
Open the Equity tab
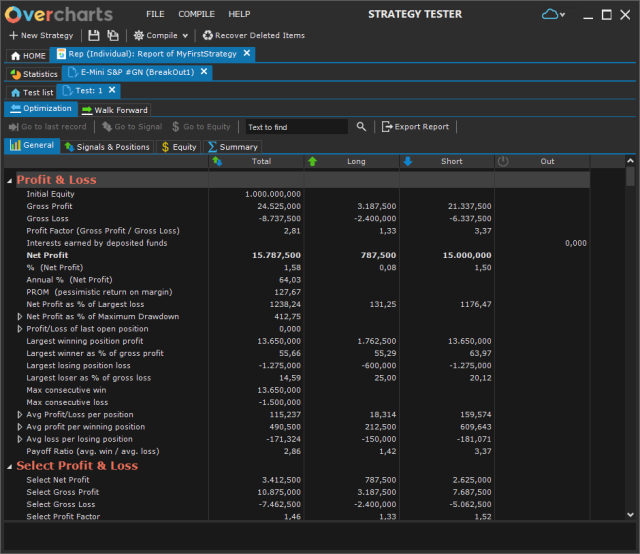(179, 147)
